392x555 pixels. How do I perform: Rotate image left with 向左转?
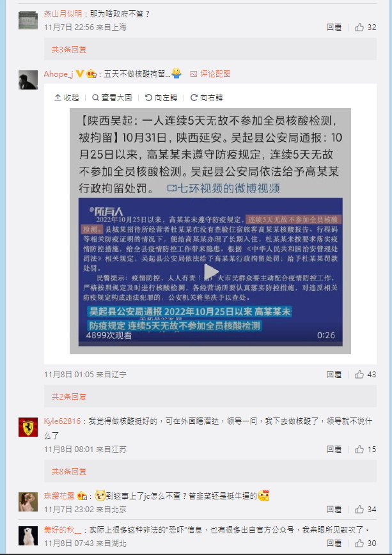pyautogui.click(x=161, y=98)
